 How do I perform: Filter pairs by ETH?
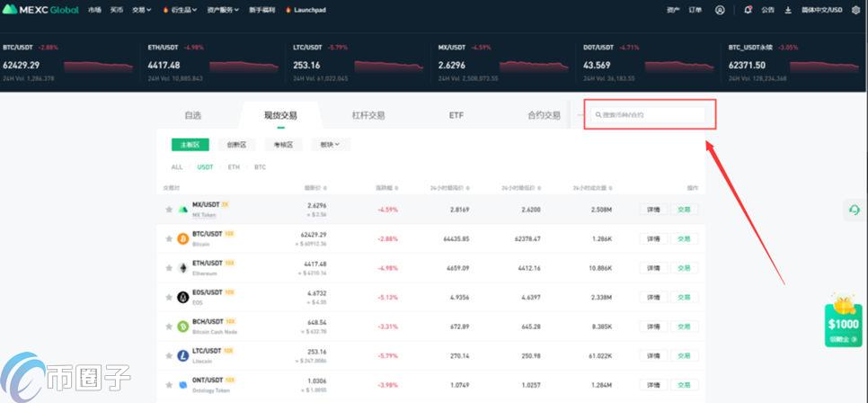[234, 166]
